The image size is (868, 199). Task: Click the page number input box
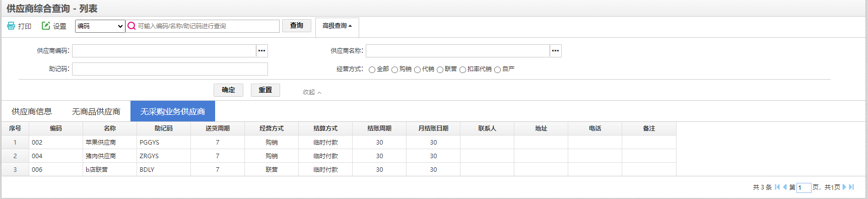[x=804, y=187]
